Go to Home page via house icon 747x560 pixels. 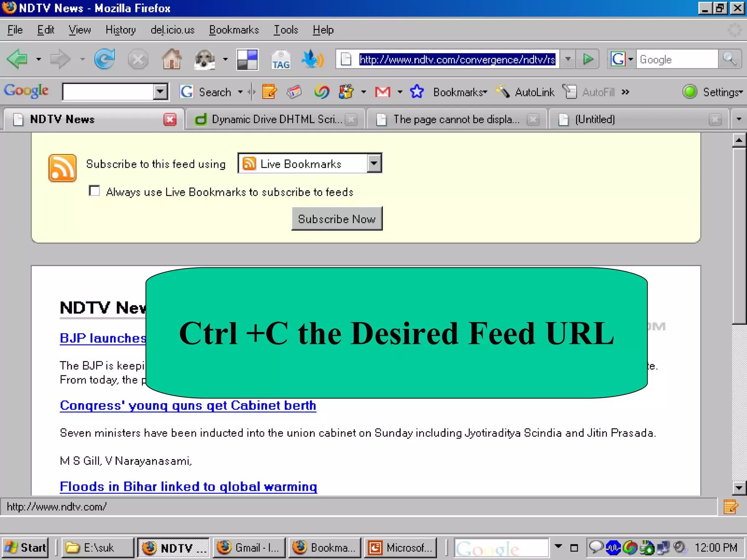click(171, 59)
